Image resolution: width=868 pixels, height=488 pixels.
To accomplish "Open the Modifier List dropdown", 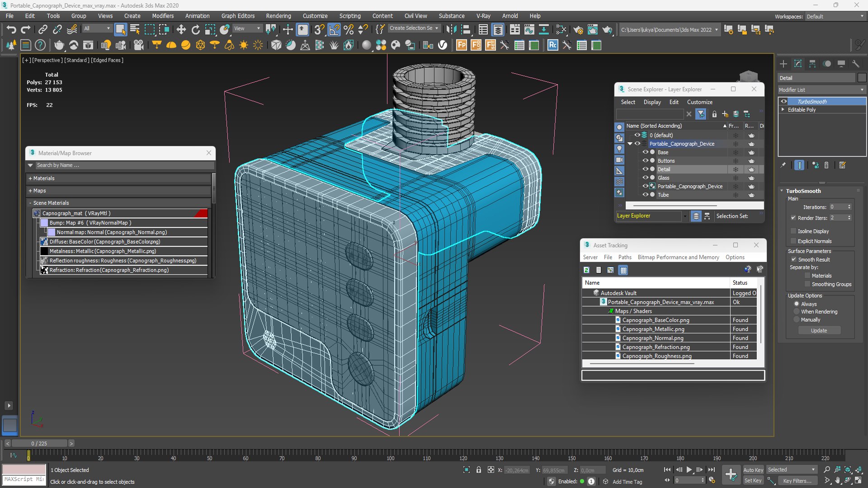I will [x=821, y=90].
